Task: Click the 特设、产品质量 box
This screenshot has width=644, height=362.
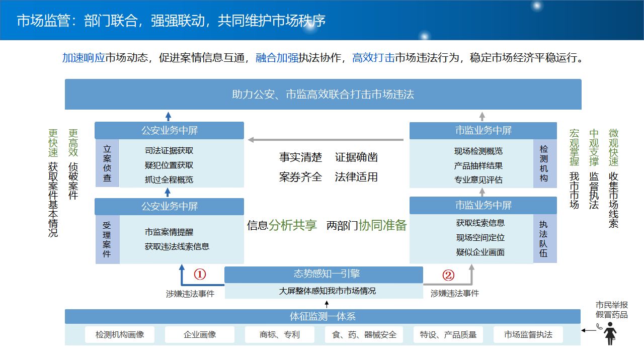Action: coord(448,335)
